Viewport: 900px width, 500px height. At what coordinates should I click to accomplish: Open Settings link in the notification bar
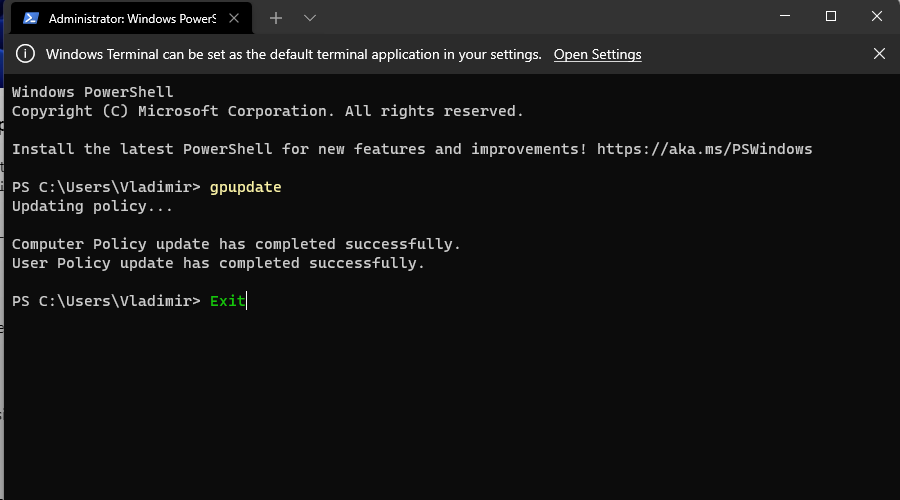click(x=598, y=55)
